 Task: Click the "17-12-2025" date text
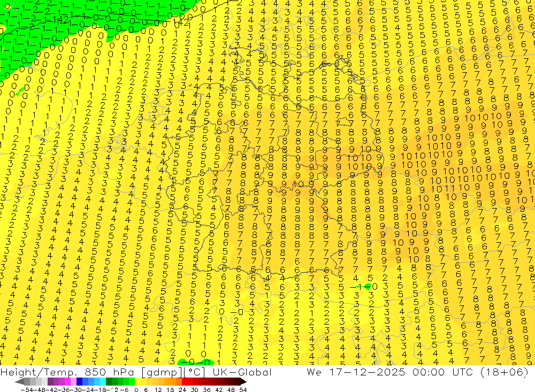pyautogui.click(x=367, y=372)
